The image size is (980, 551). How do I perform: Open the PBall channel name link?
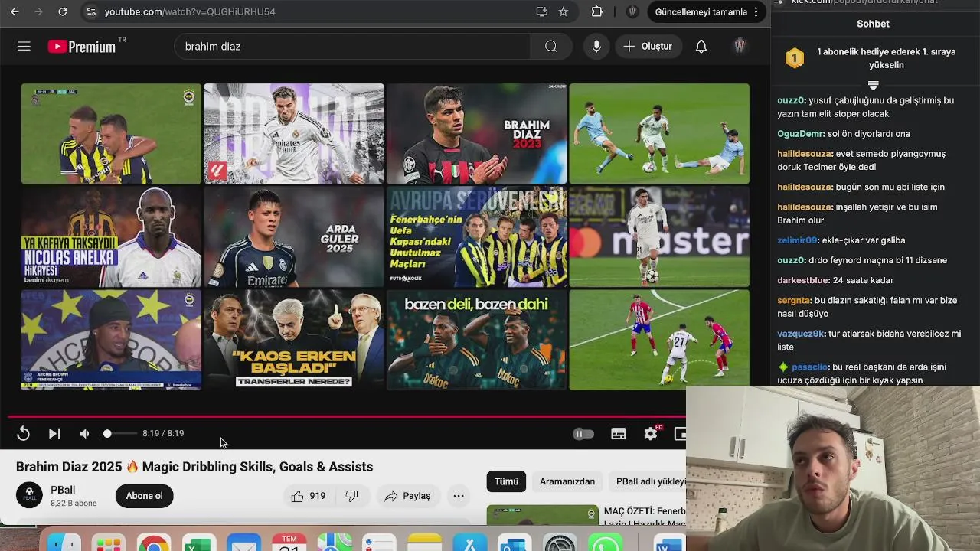pyautogui.click(x=63, y=490)
